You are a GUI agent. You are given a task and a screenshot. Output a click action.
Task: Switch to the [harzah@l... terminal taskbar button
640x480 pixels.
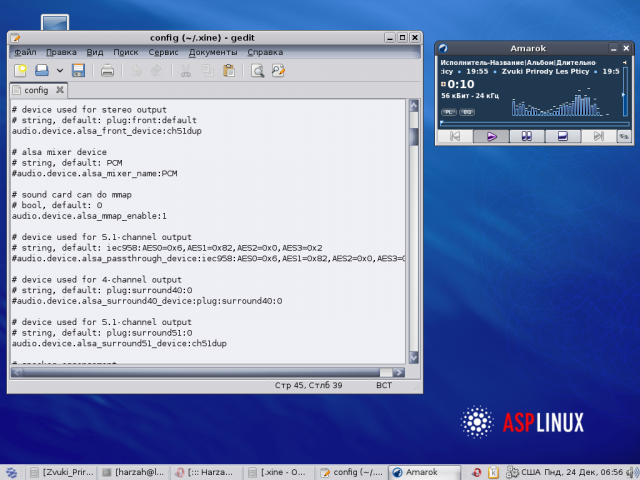coord(133,472)
